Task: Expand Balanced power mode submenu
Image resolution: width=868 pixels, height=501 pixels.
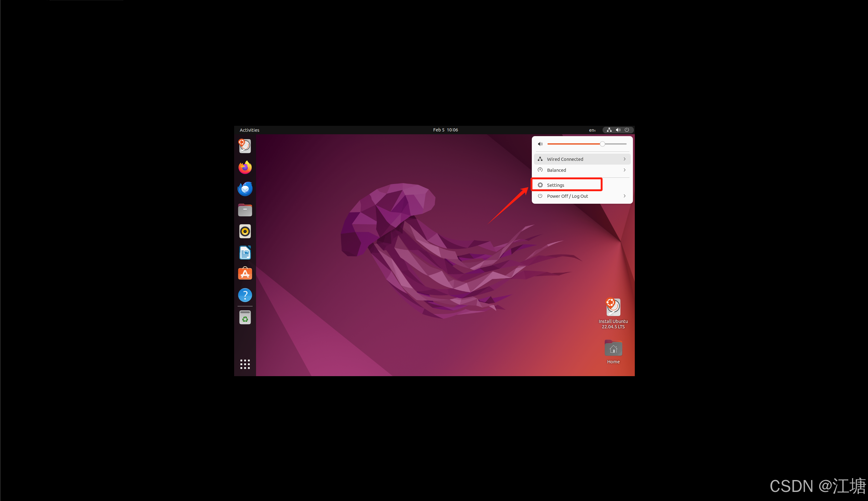Action: click(582, 170)
